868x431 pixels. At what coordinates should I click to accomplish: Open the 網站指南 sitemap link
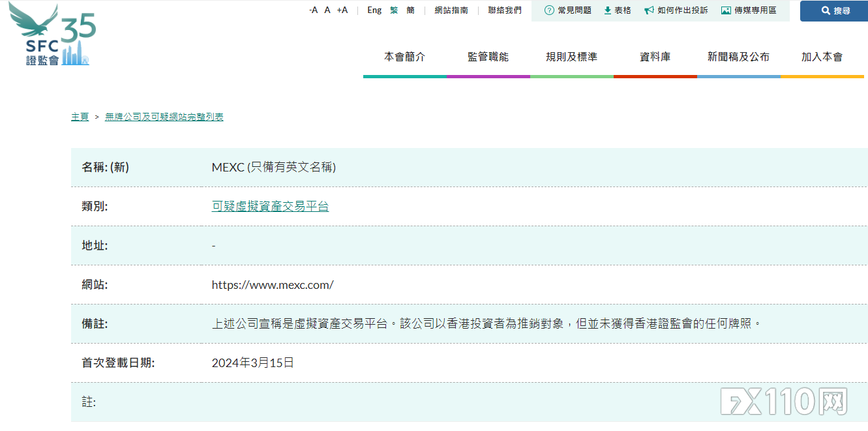[451, 10]
